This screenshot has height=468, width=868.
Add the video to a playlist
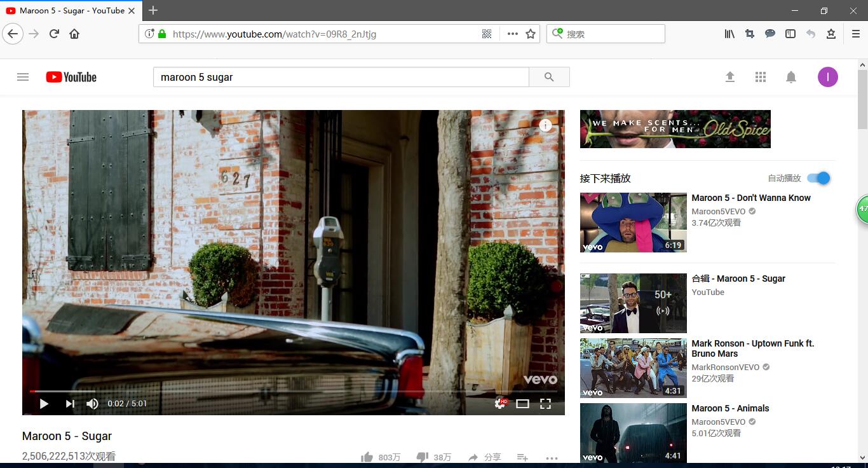(522, 457)
